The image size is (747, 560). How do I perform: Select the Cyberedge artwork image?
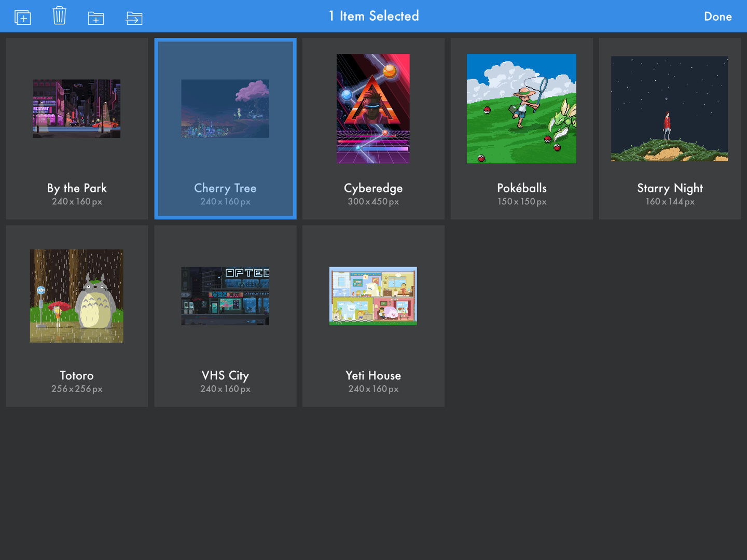click(x=373, y=109)
